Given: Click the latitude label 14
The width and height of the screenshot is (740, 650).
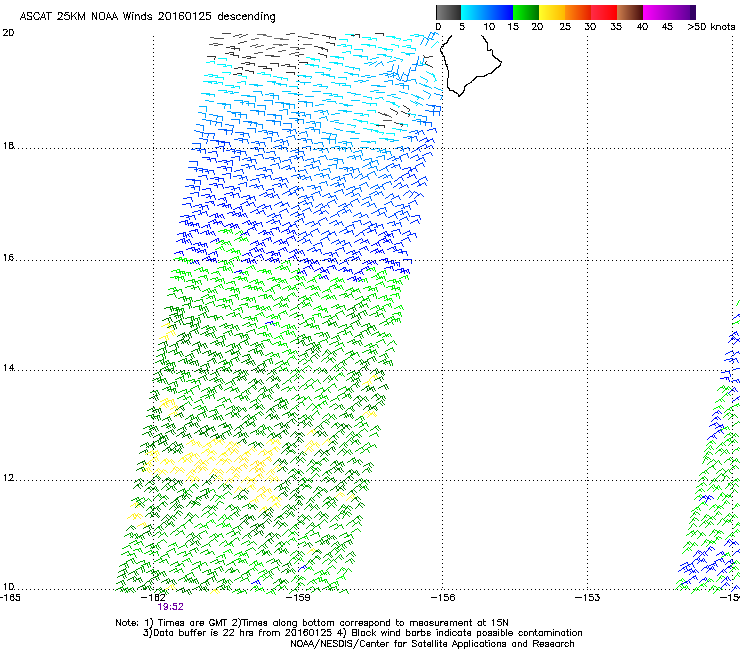Looking at the screenshot, I should coord(8,368).
